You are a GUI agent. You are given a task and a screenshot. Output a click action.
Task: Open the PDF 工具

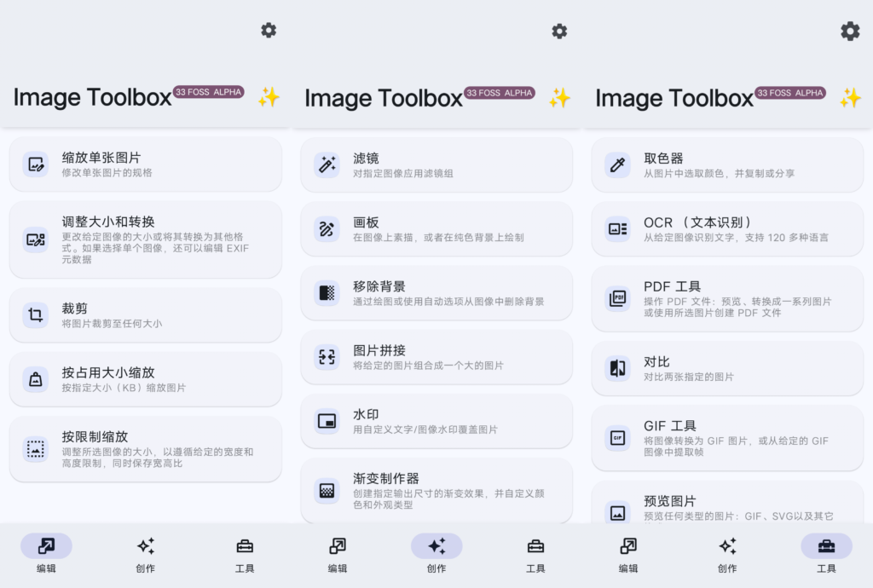pos(727,298)
